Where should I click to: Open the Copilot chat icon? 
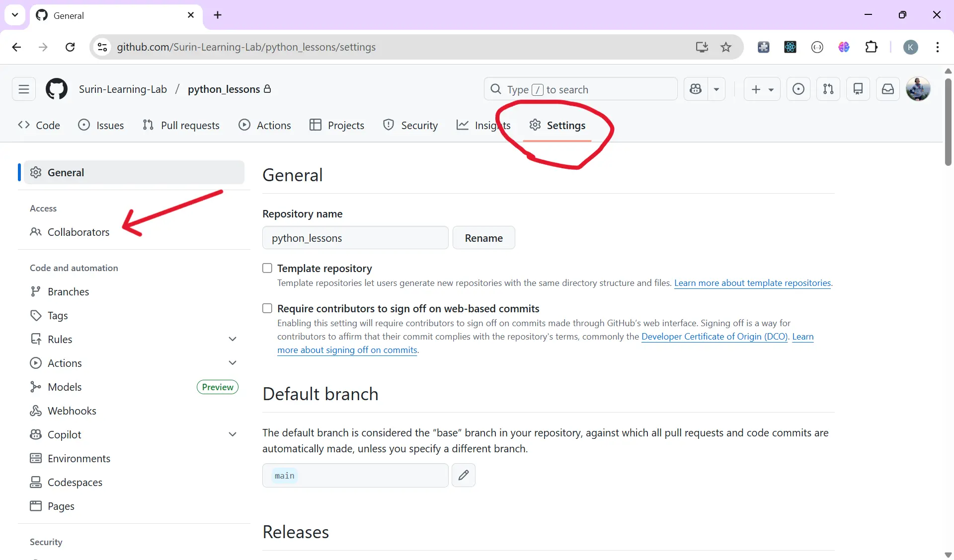(696, 89)
